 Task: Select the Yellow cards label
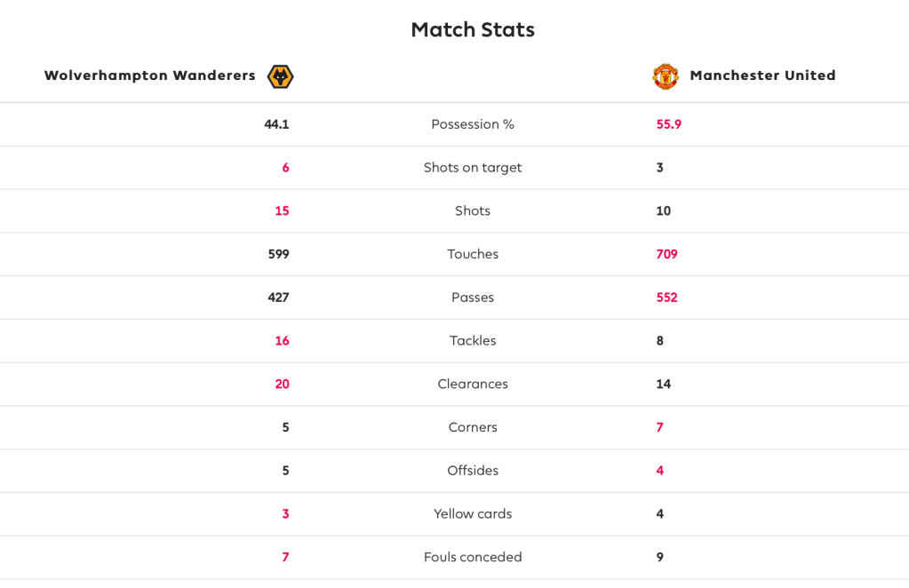pyautogui.click(x=473, y=514)
